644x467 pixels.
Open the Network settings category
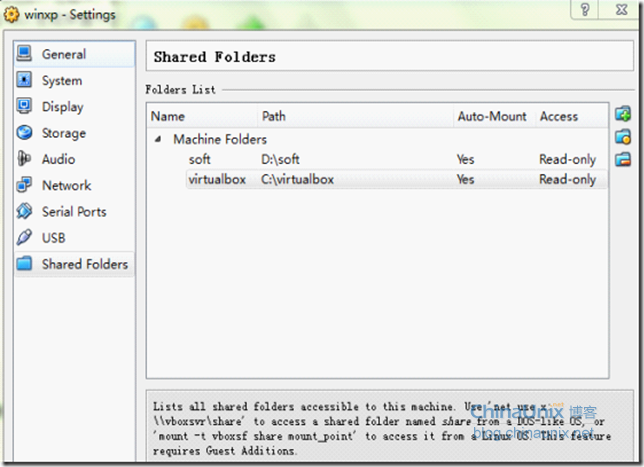[x=74, y=185]
